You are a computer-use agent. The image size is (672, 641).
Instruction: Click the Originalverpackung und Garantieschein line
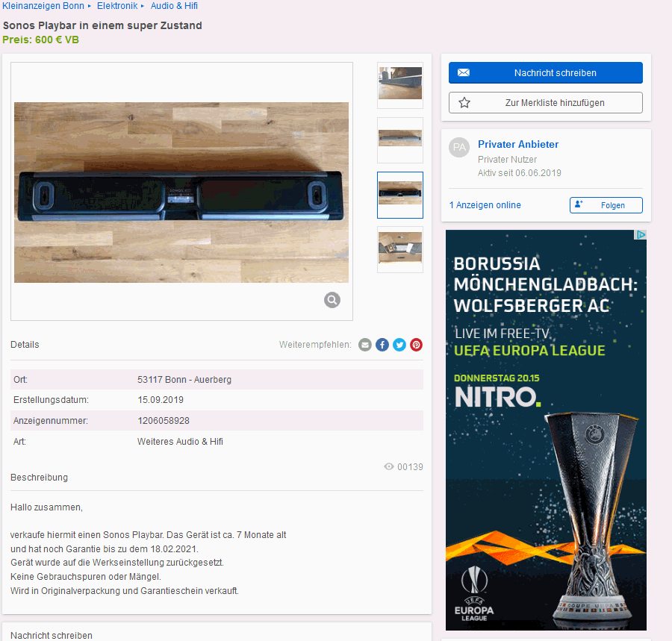click(x=124, y=591)
